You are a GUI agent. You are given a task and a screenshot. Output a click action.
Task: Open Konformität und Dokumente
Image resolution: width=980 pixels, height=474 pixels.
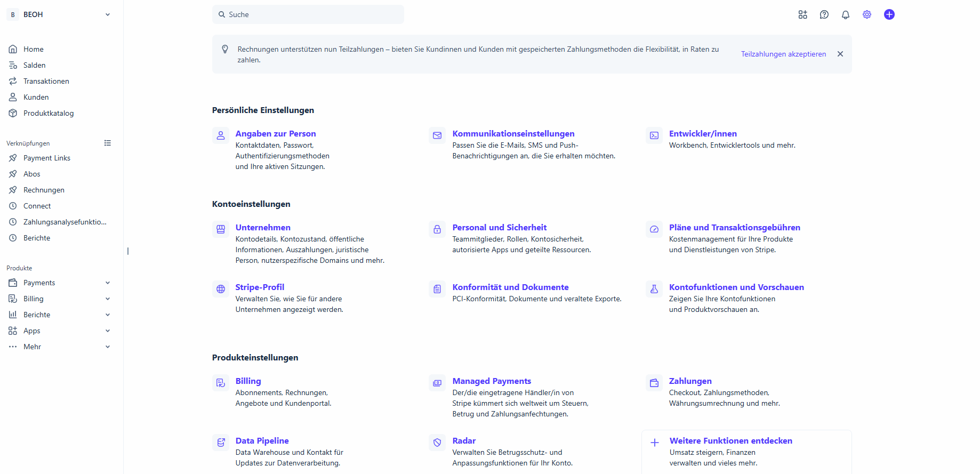[x=510, y=287]
